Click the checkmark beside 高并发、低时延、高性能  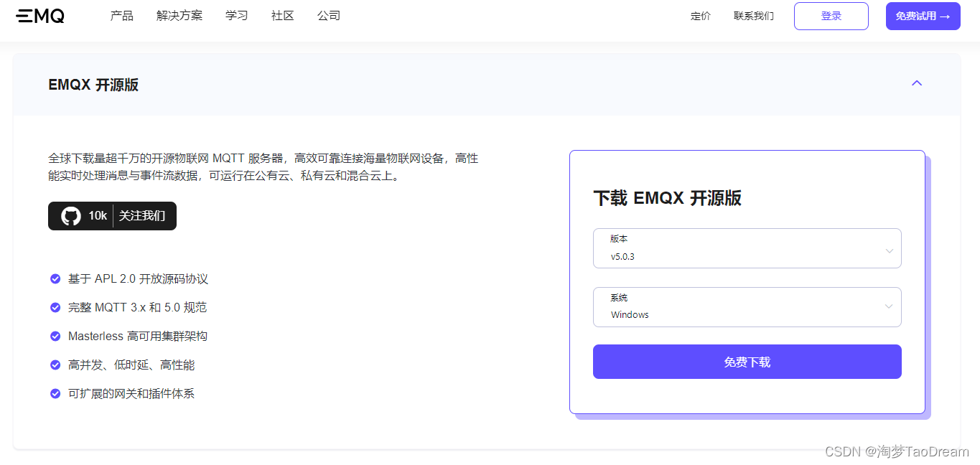pyautogui.click(x=55, y=365)
